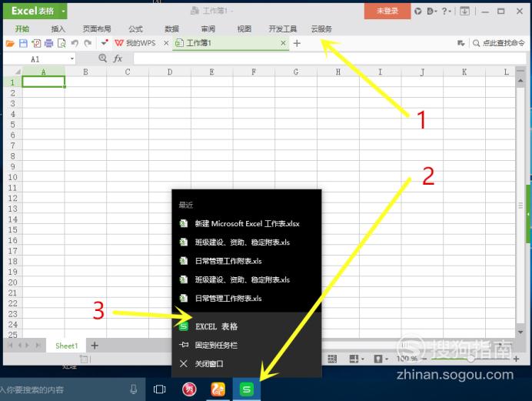The image size is (532, 401).
Task: Select row 10 header
Action: pos(12,177)
